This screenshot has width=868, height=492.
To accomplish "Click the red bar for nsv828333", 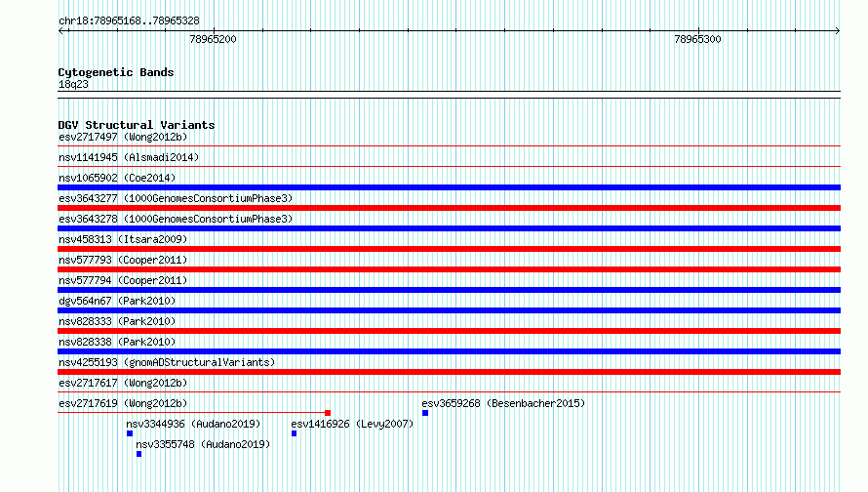I will [449, 331].
